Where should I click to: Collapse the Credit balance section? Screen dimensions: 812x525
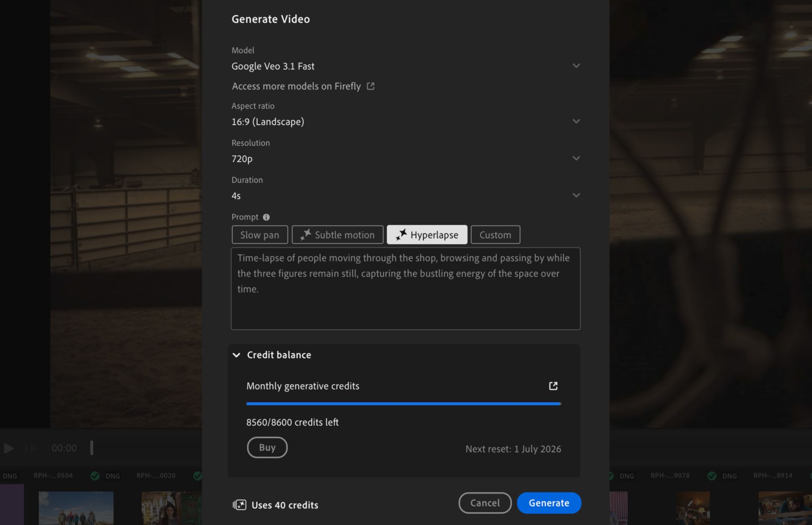(x=236, y=355)
